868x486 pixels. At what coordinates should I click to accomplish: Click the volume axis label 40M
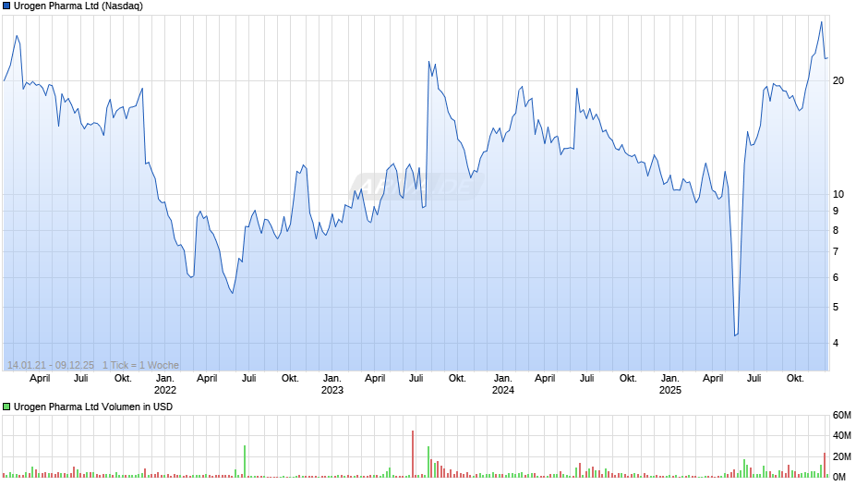pos(842,435)
